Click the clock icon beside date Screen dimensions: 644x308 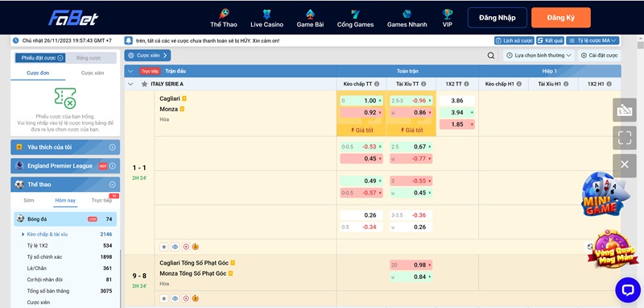coord(16,40)
